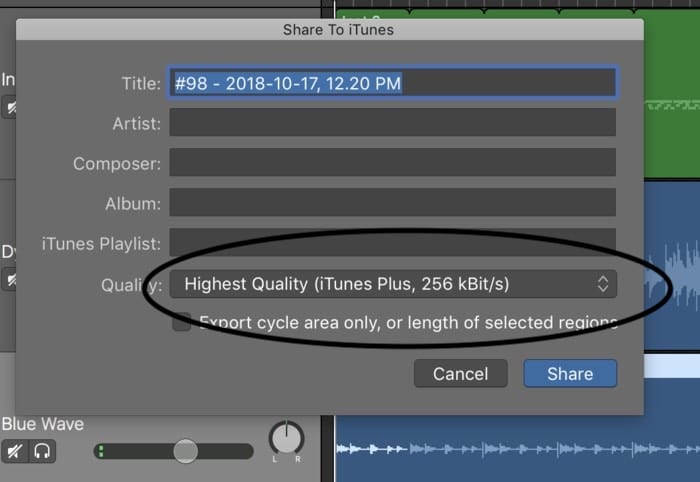
Task: Click the Artist text field
Action: [x=392, y=122]
